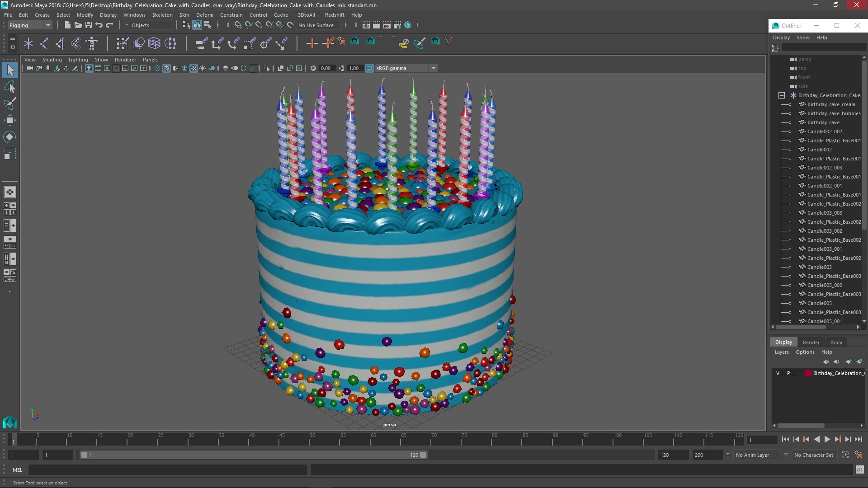Image resolution: width=868 pixels, height=488 pixels.
Task: Open the sRGB gamma view transform dropdown
Action: coord(406,68)
